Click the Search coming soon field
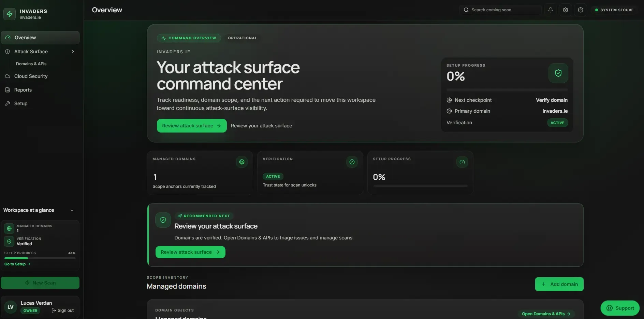This screenshot has height=319, width=644. (x=500, y=10)
